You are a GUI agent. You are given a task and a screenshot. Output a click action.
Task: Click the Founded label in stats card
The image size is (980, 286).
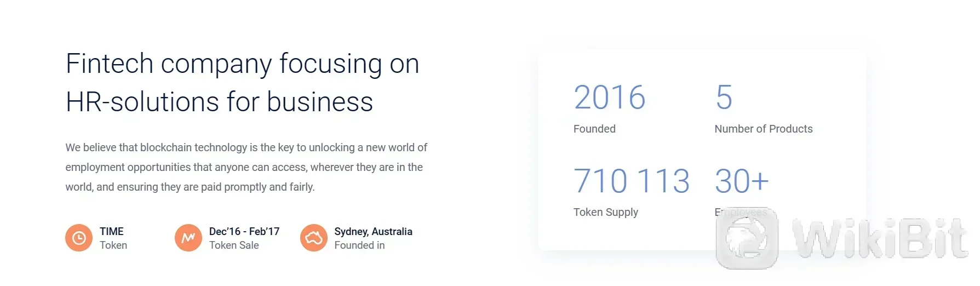tap(594, 129)
